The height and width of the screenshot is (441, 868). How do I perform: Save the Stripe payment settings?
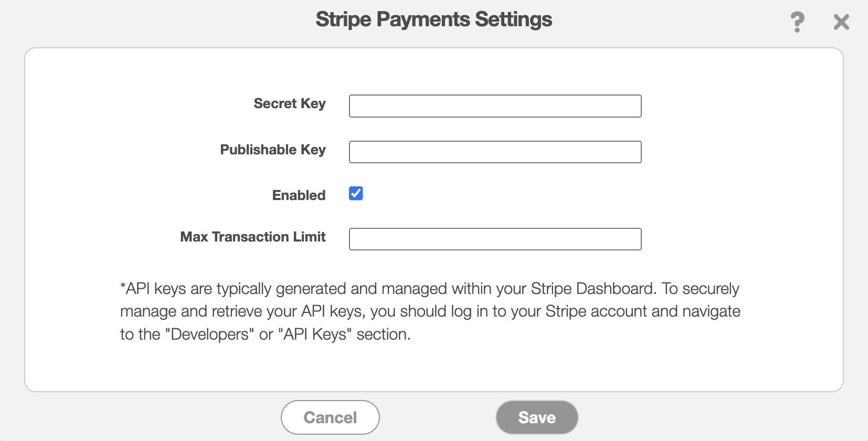536,417
